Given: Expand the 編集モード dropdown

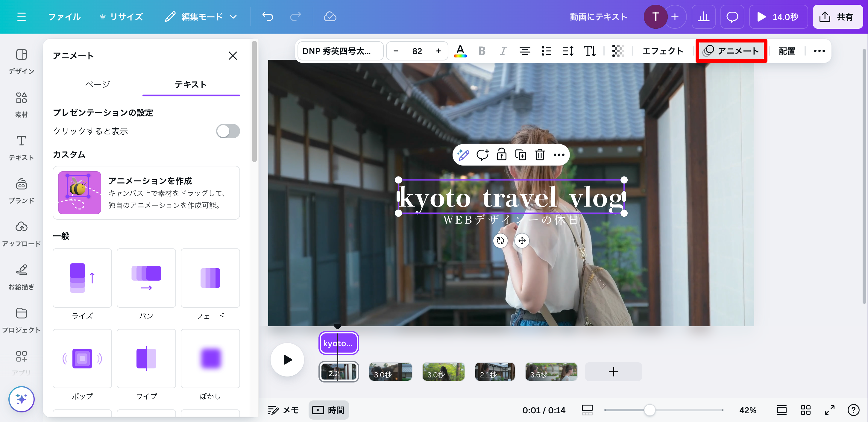Looking at the screenshot, I should (x=201, y=17).
